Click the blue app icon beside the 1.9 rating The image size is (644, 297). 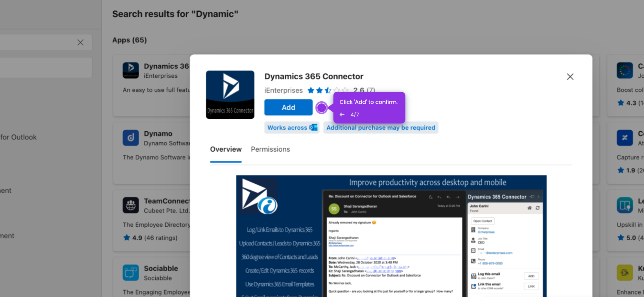click(x=625, y=138)
